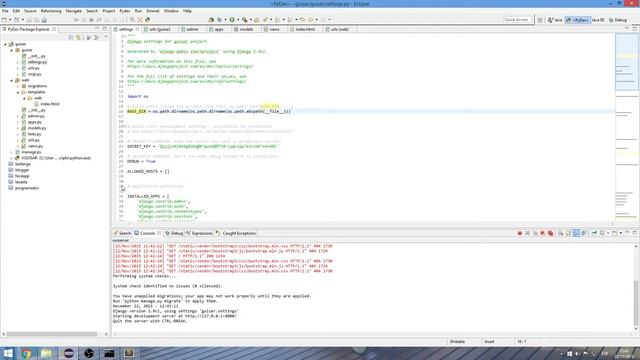Collapse the guisar package folder
Viewport: 640px width, 360px height.
pos(11,50)
